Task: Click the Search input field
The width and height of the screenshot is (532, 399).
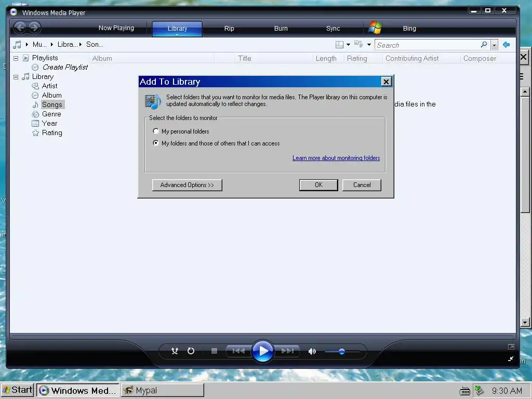Action: click(x=428, y=45)
